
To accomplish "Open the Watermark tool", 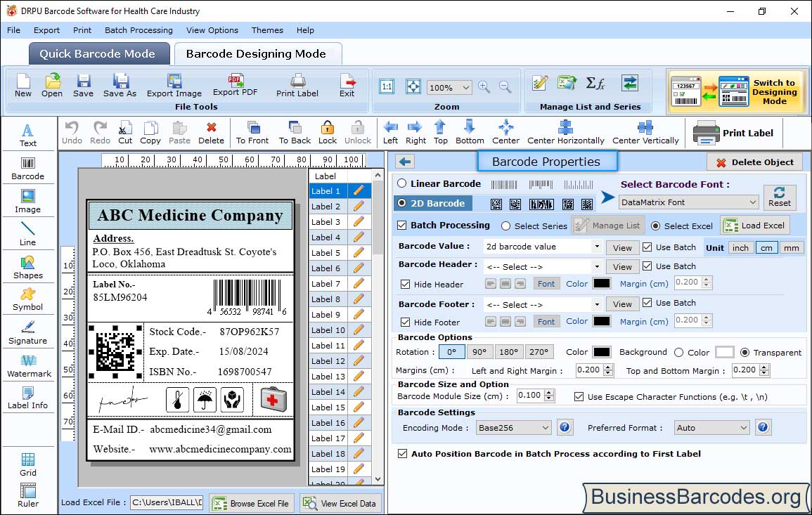I will (x=29, y=366).
